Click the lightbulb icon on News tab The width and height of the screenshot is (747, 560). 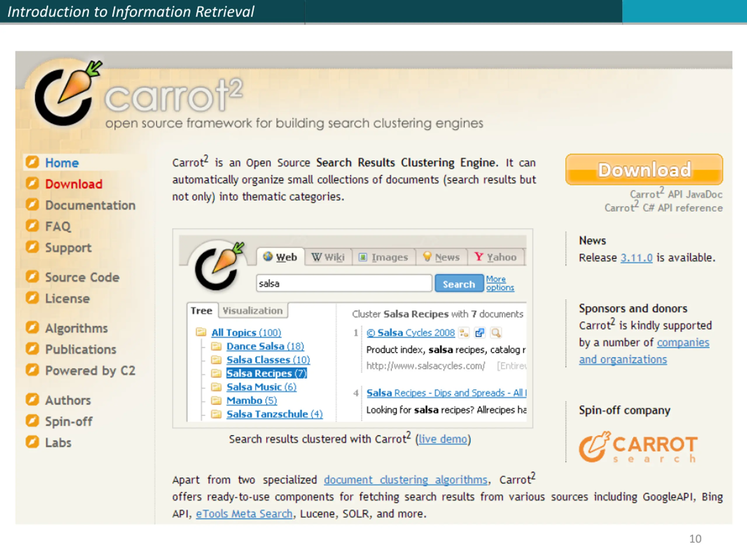pos(427,257)
